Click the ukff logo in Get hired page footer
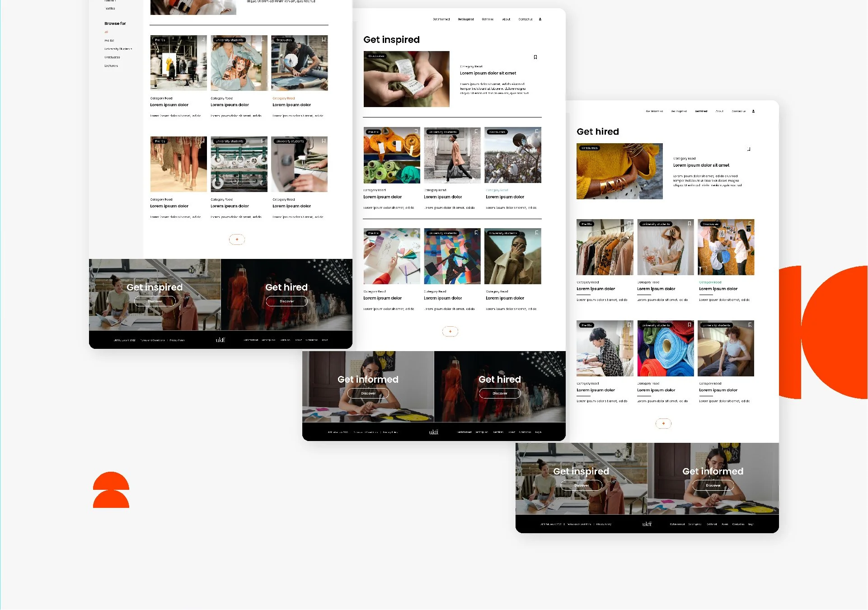Viewport: 868px width, 610px height. tap(647, 524)
